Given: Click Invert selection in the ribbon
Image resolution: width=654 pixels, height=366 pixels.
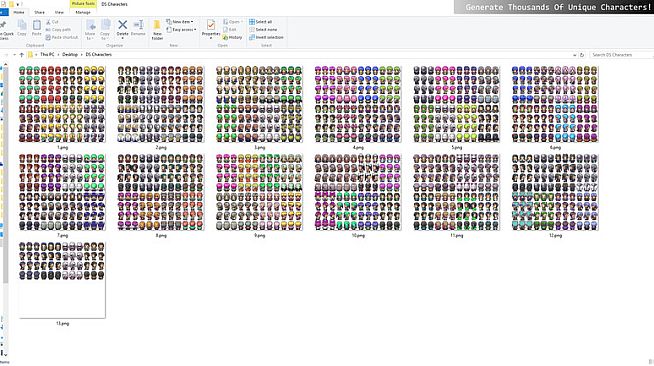Looking at the screenshot, I should coord(266,38).
